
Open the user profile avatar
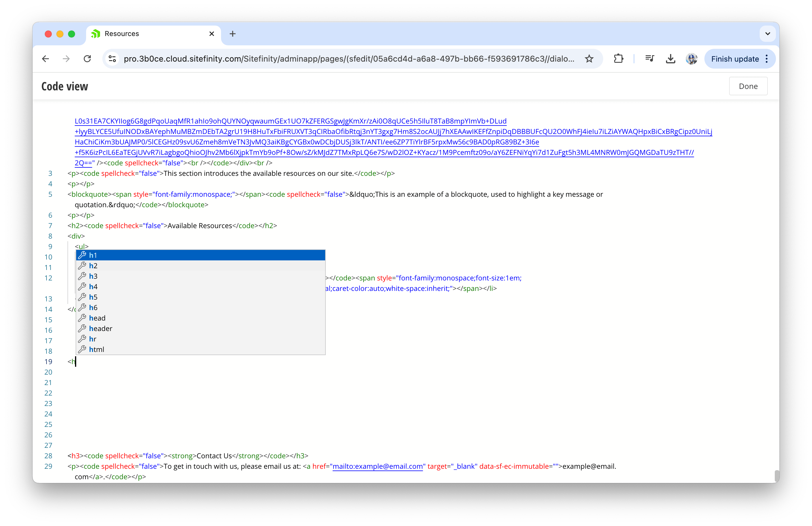(x=692, y=59)
